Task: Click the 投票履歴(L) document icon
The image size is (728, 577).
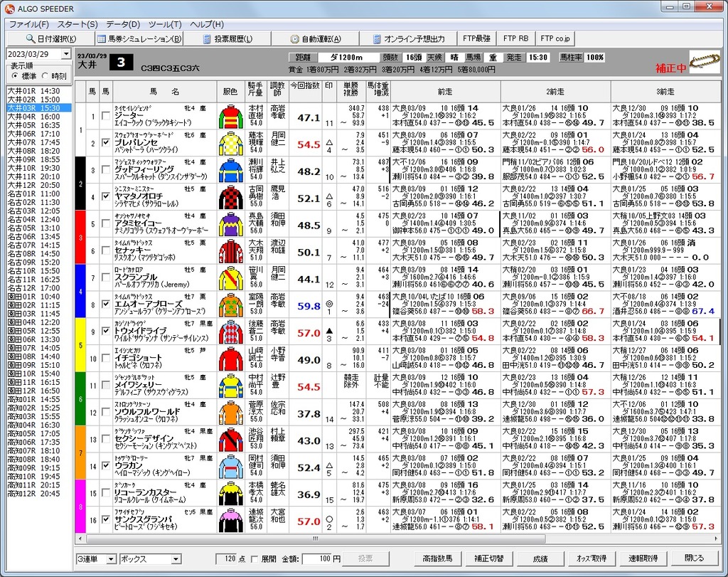Action: pos(207,39)
